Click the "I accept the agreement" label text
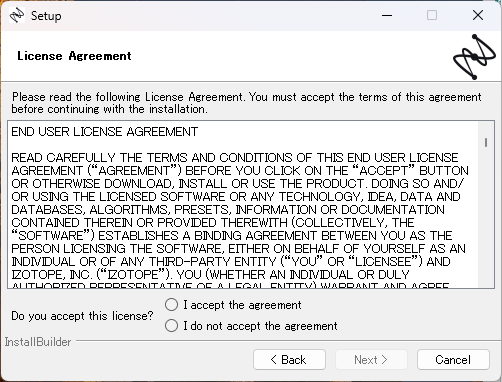The image size is (502, 382). tap(242, 305)
